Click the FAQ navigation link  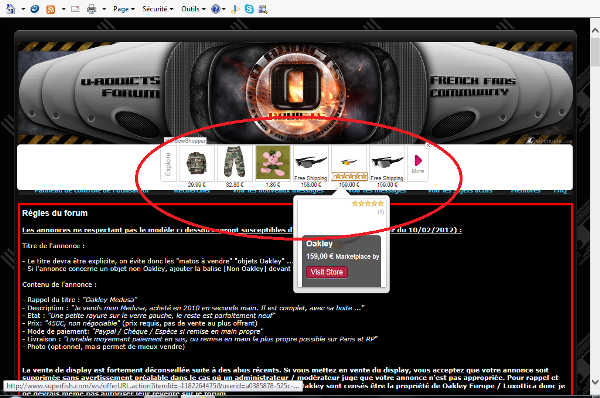(x=560, y=191)
